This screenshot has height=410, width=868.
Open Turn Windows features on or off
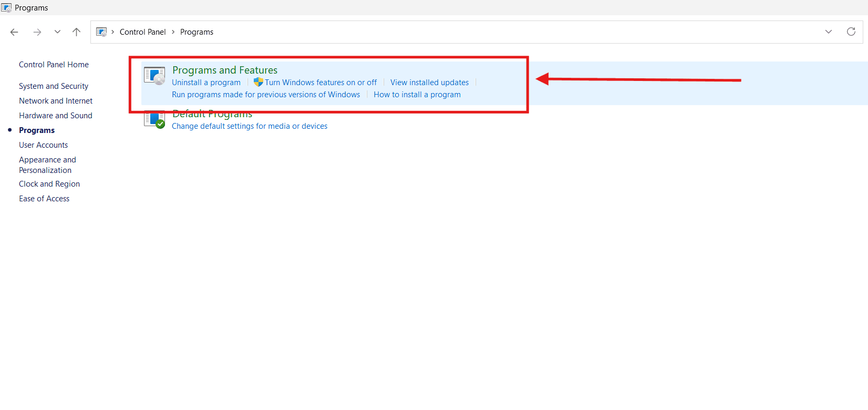click(321, 83)
